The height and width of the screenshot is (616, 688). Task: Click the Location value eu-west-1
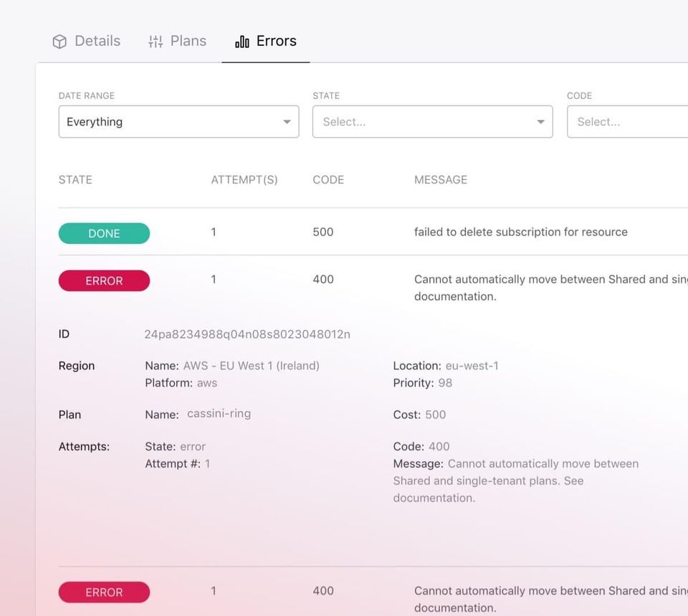[472, 366]
